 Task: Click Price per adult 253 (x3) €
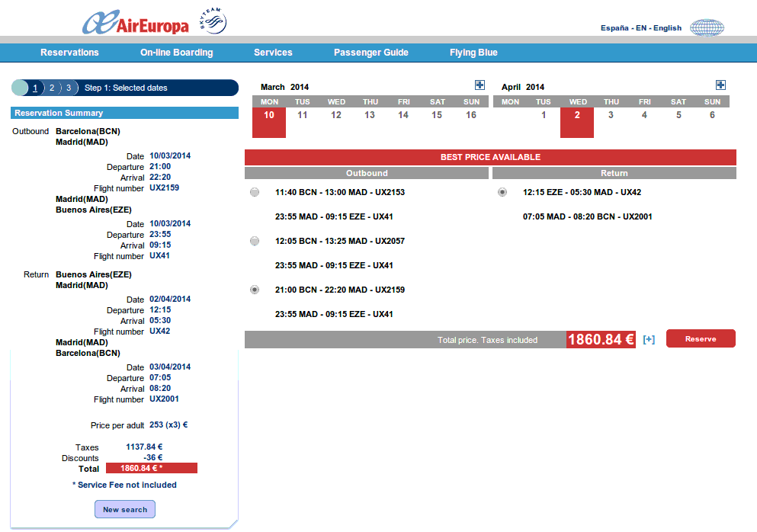[x=168, y=425]
